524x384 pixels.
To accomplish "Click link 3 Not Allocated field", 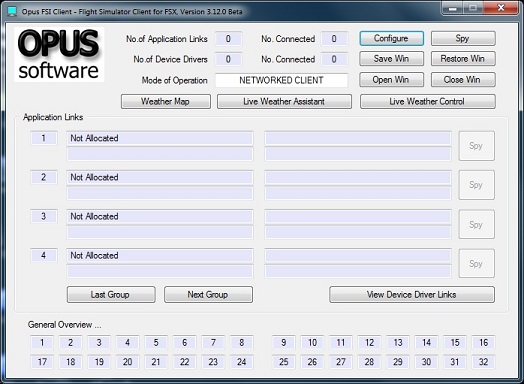I will tap(160, 216).
